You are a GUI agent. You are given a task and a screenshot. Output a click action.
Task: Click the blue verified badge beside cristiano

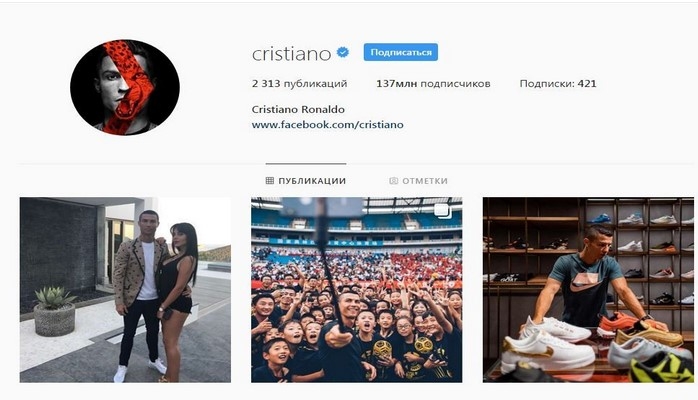click(342, 53)
